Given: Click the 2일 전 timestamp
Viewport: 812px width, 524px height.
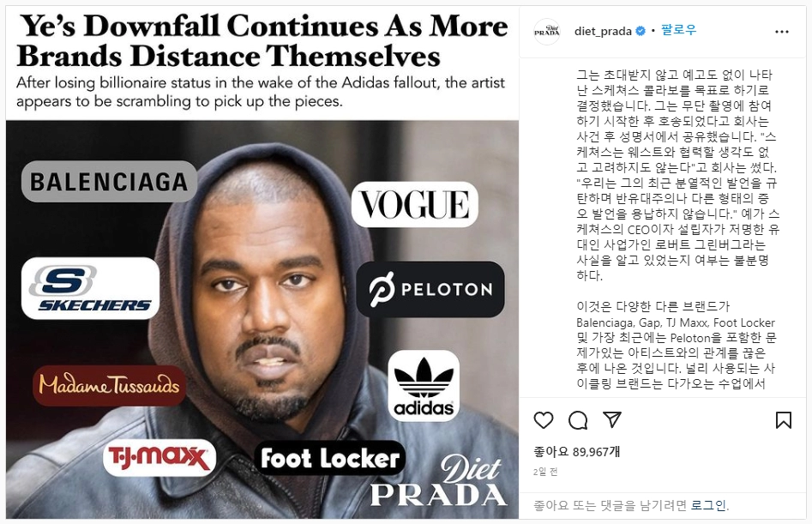Looking at the screenshot, I should [x=545, y=472].
